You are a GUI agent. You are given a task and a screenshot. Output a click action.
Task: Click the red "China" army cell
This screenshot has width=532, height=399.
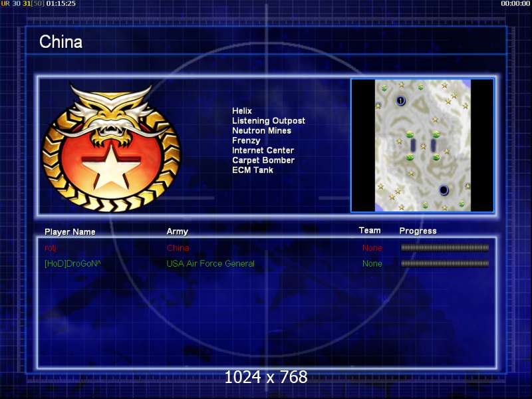178,248
